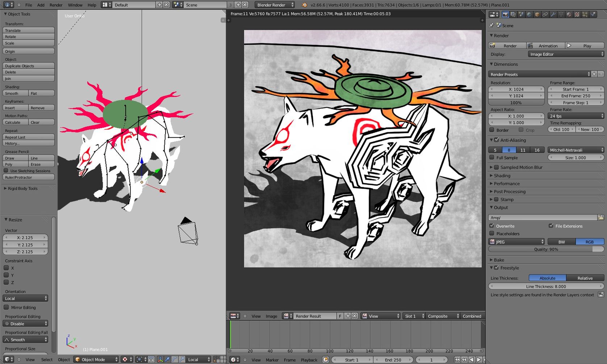The width and height of the screenshot is (607, 364).
Task: Open the Particles properties sparkle tab
Action: tap(585, 14)
